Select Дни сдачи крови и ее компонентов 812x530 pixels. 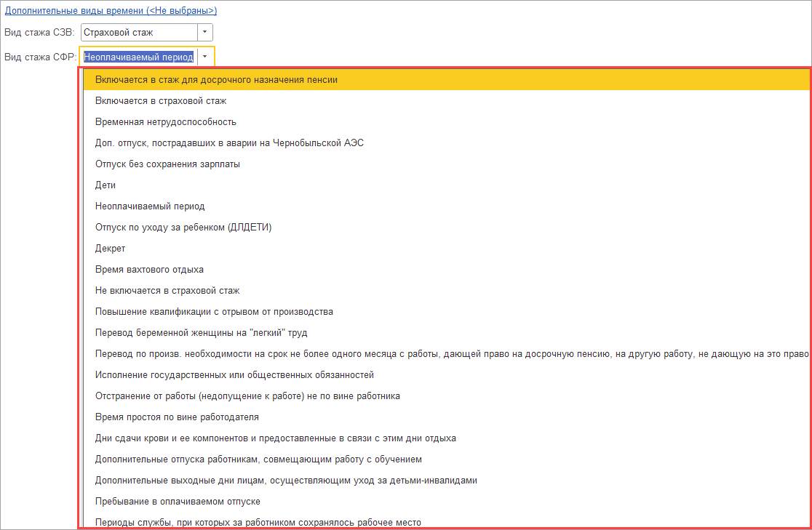[447, 438]
